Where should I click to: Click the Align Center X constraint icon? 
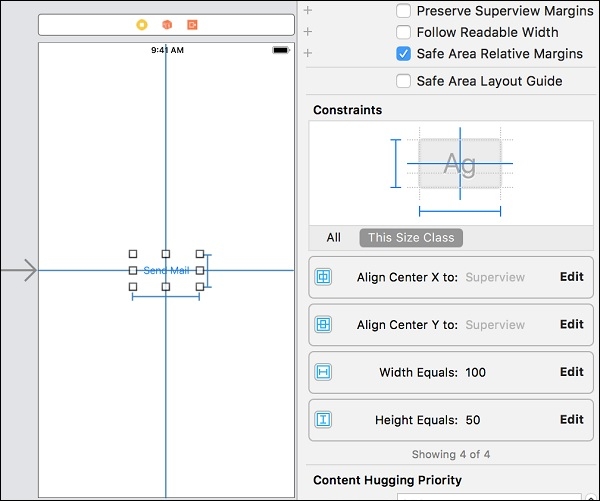[x=323, y=277]
